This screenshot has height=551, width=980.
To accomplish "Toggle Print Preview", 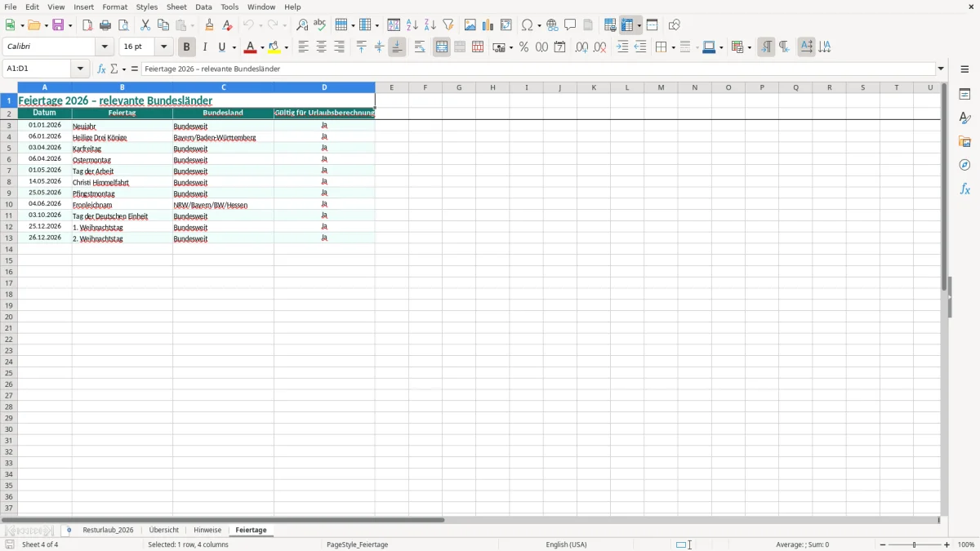I will [123, 25].
